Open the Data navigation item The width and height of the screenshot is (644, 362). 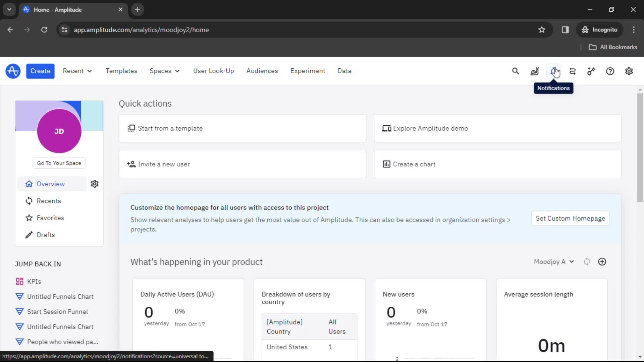344,71
